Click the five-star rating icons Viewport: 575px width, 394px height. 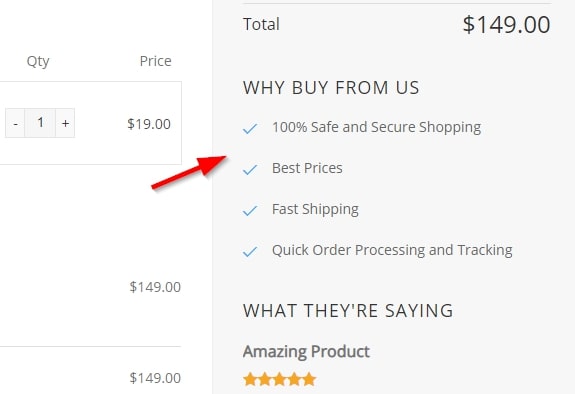pos(279,379)
